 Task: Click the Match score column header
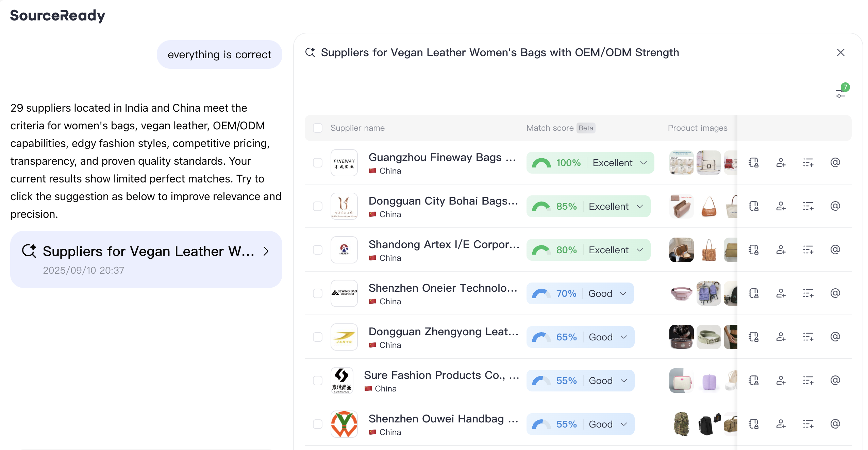tap(550, 128)
